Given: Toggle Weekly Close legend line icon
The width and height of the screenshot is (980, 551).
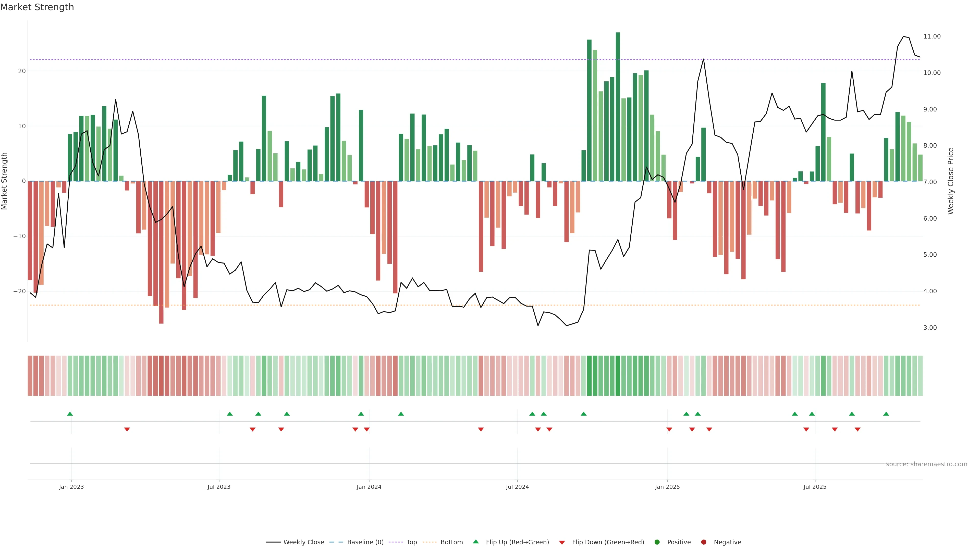Looking at the screenshot, I should coord(273,542).
